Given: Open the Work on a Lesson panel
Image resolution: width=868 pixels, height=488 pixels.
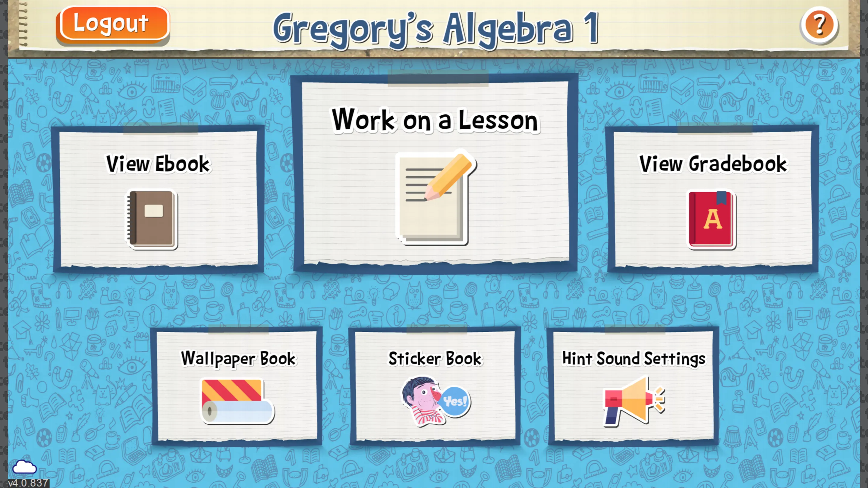Looking at the screenshot, I should pos(434,173).
